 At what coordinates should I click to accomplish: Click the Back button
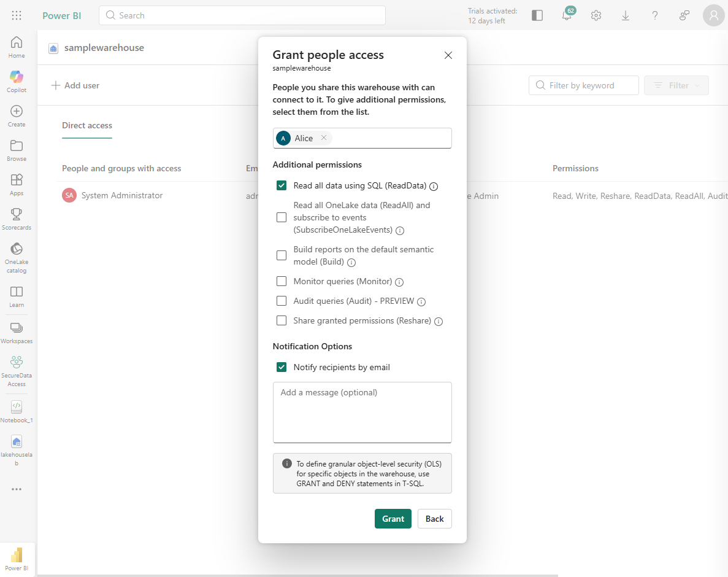[435, 519]
